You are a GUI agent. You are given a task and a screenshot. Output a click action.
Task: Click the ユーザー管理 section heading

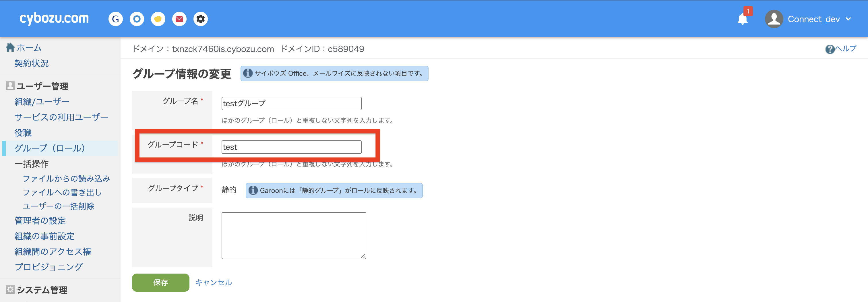coord(42,86)
